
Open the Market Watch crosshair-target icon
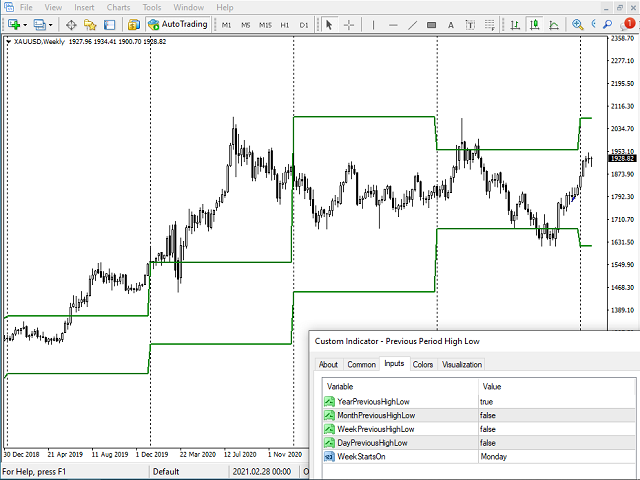[71, 25]
